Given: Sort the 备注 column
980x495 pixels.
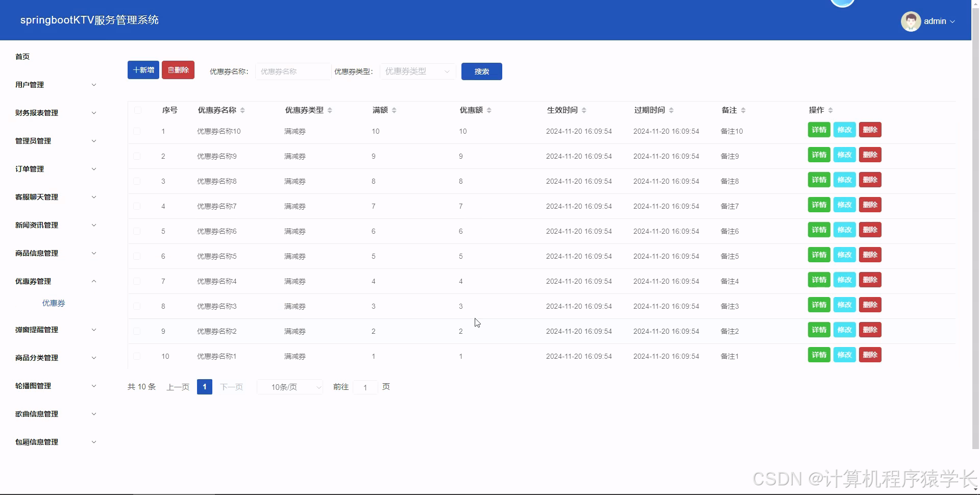Looking at the screenshot, I should (744, 110).
